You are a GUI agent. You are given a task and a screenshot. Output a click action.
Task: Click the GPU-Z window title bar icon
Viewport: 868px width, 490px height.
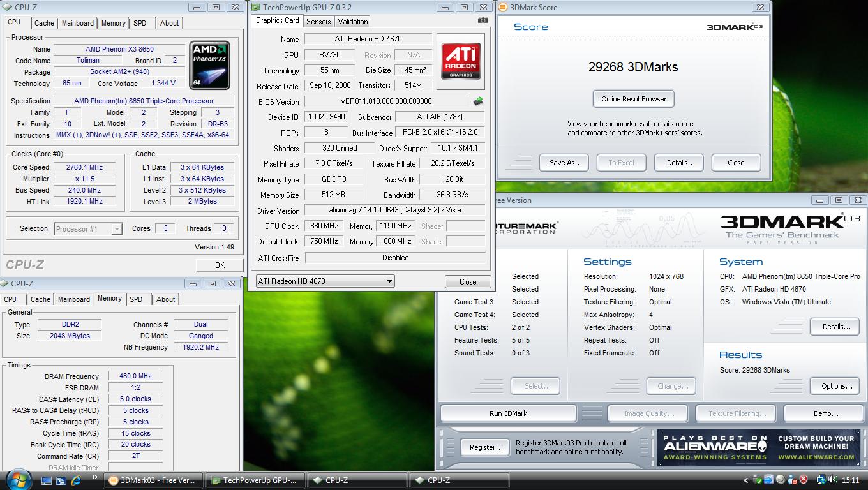point(256,8)
